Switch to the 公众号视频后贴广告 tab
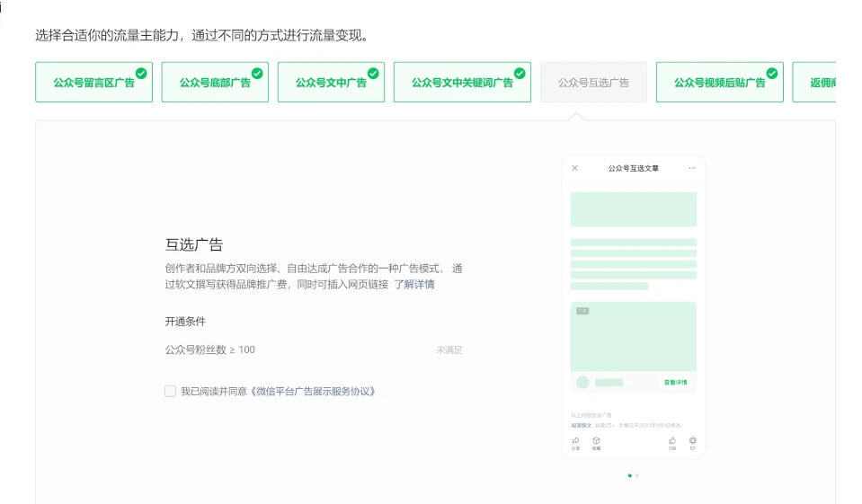This screenshot has height=504, width=862. tap(719, 83)
